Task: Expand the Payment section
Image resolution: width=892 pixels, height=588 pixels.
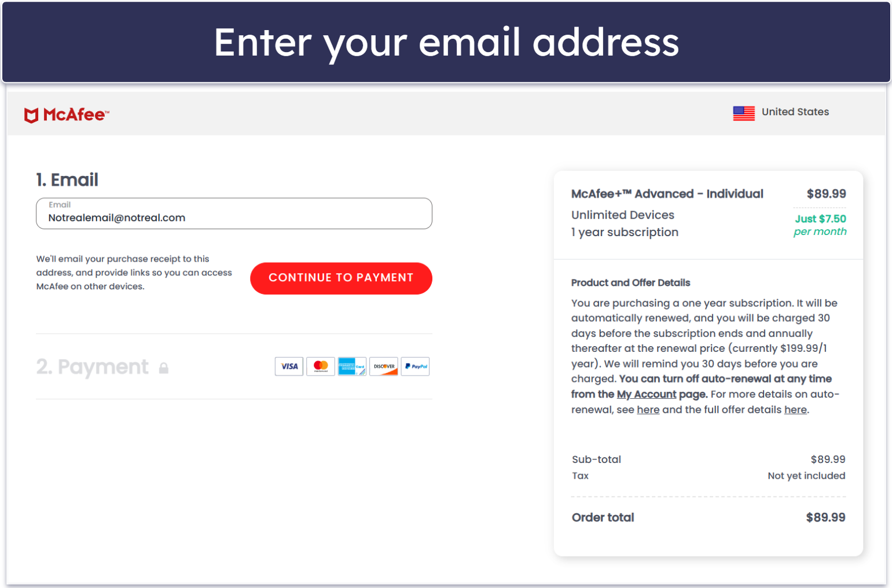Action: point(93,366)
